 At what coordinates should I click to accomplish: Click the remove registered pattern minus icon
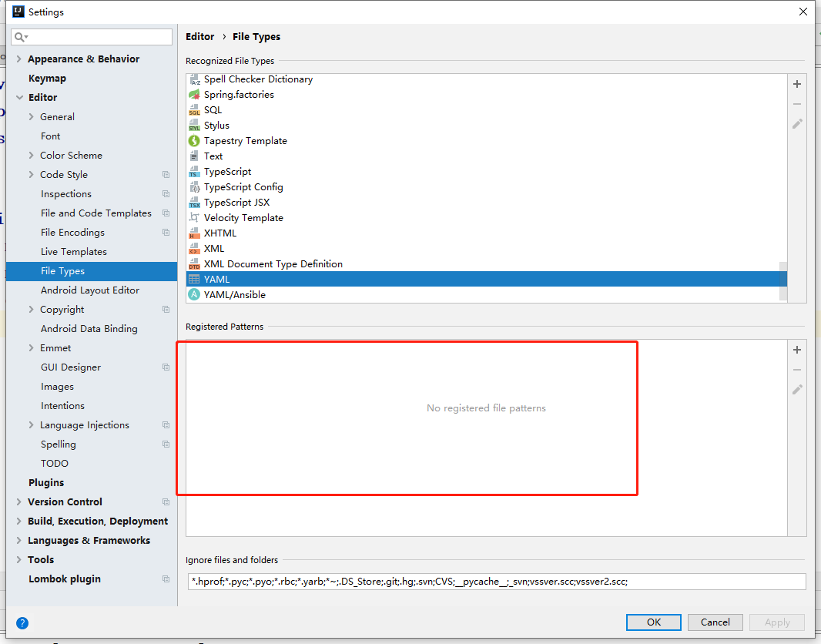(x=797, y=370)
